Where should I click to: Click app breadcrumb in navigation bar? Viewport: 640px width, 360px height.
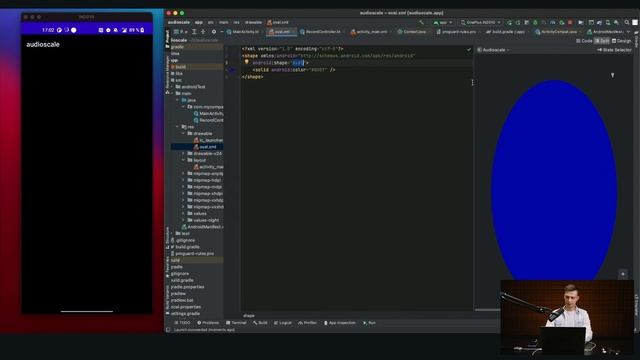tap(199, 22)
